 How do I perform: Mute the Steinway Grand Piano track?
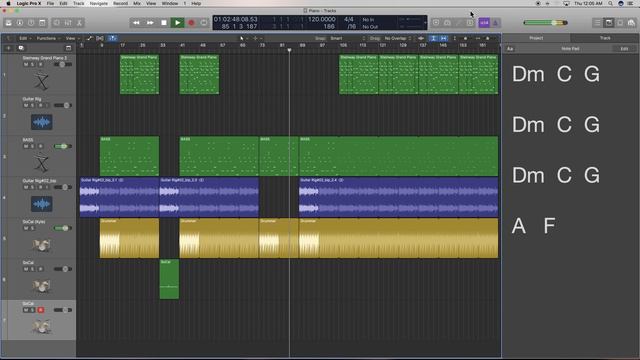point(26,64)
